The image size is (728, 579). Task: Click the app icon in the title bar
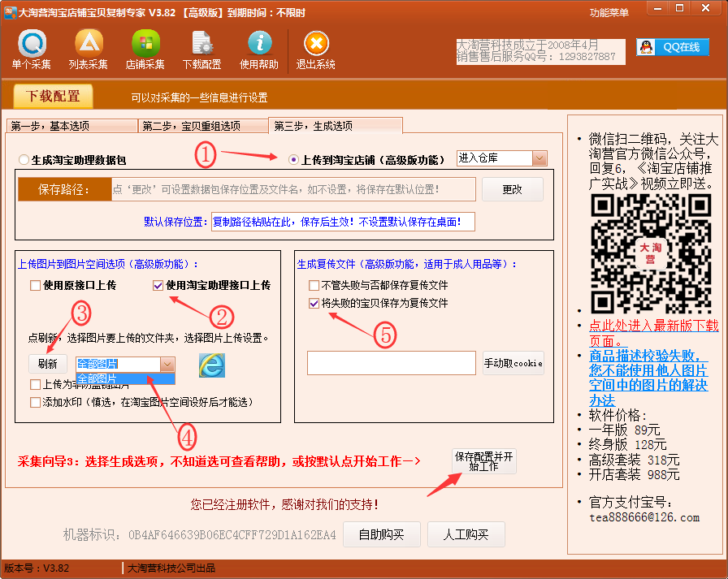point(11,12)
